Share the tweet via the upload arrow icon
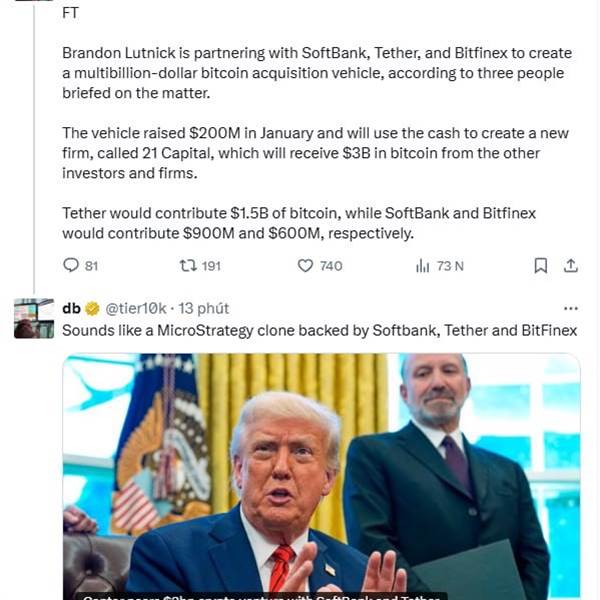 (x=570, y=266)
